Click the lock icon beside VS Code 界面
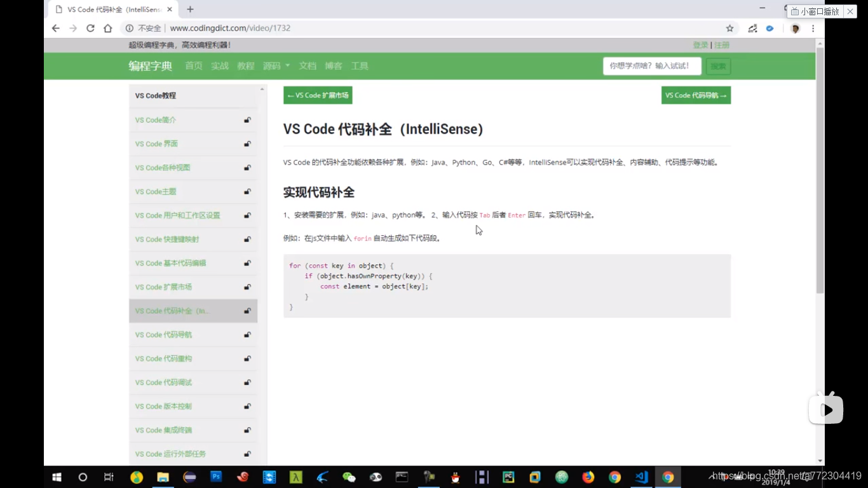Screen dimensions: 868x488 point(247,144)
